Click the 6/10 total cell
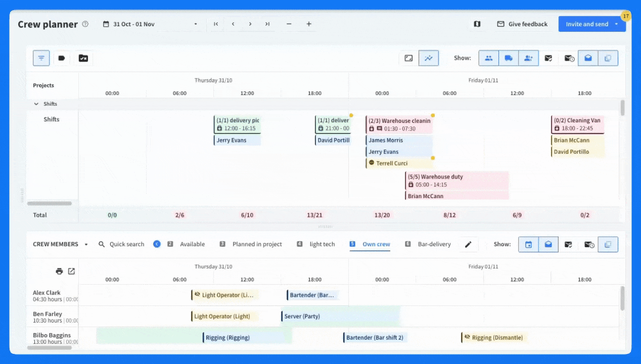Viewport: 641px width, 364px height. click(x=247, y=215)
